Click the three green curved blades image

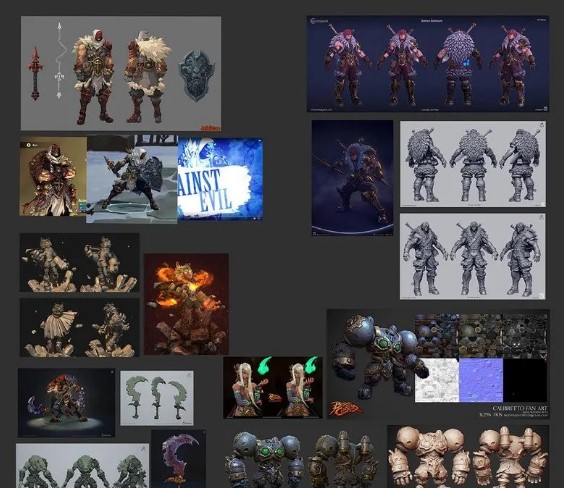coord(157,398)
